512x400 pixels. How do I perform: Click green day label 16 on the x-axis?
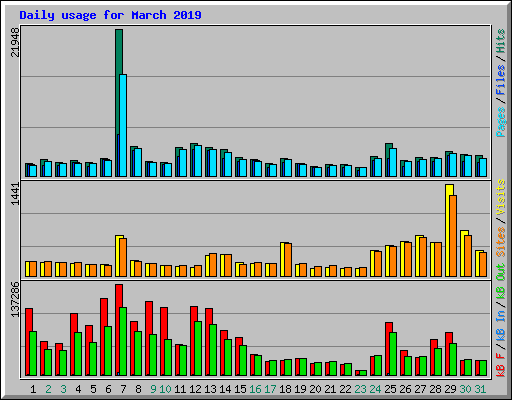255,389
